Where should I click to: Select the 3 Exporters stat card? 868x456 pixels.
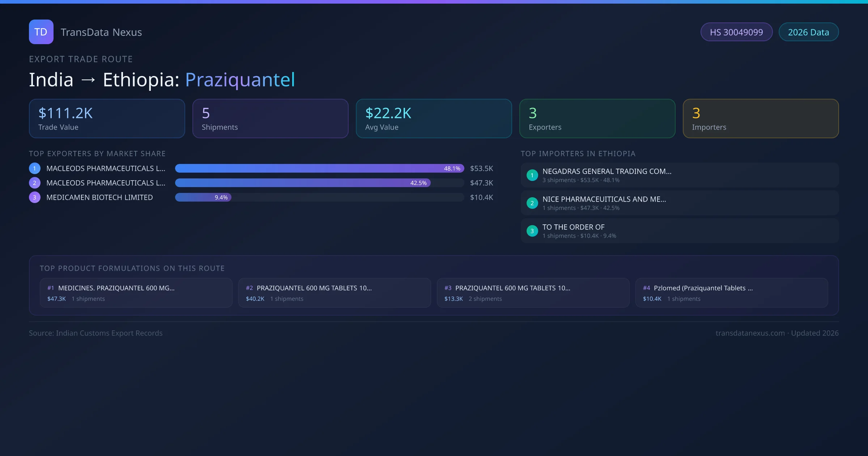coord(597,119)
